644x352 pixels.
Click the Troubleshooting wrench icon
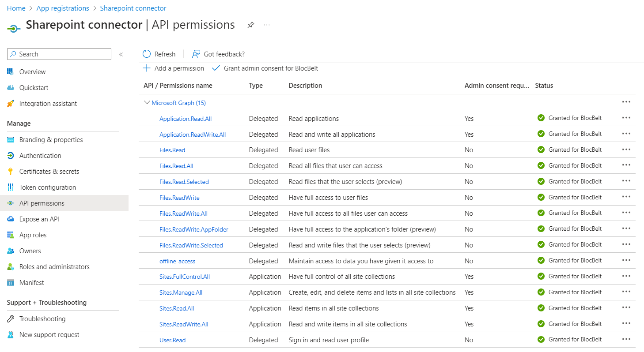tap(11, 319)
